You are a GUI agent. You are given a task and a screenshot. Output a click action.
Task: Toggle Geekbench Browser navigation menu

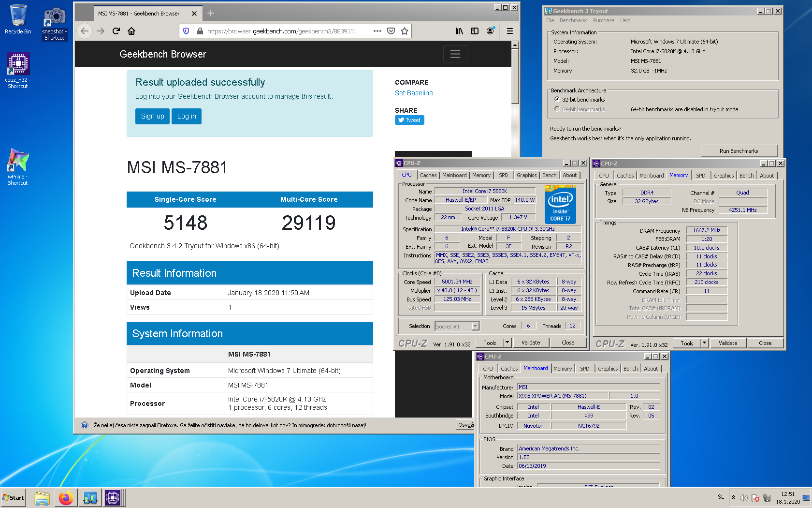[x=455, y=54]
